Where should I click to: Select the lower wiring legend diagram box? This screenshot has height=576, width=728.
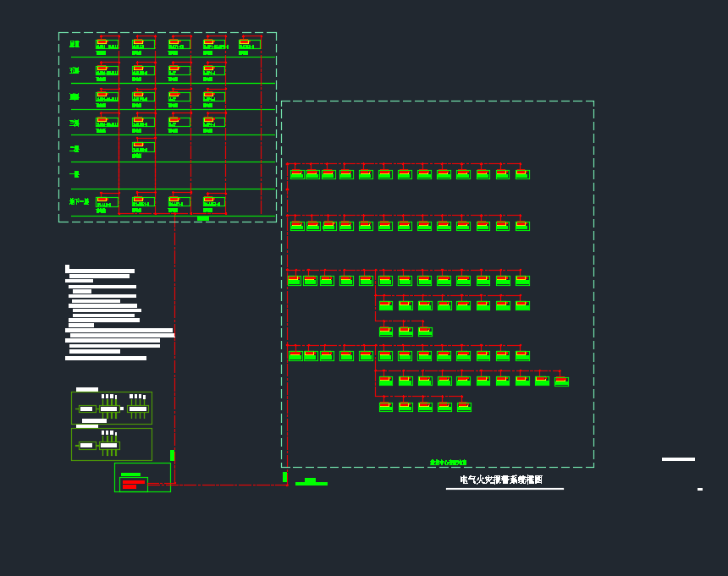pyautogui.click(x=112, y=444)
